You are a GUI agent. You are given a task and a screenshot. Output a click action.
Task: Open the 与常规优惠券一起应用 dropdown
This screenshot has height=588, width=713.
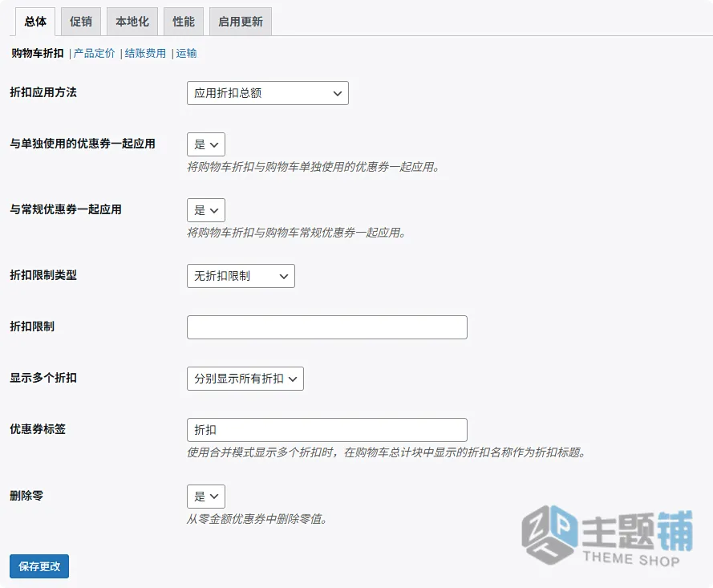click(x=206, y=210)
